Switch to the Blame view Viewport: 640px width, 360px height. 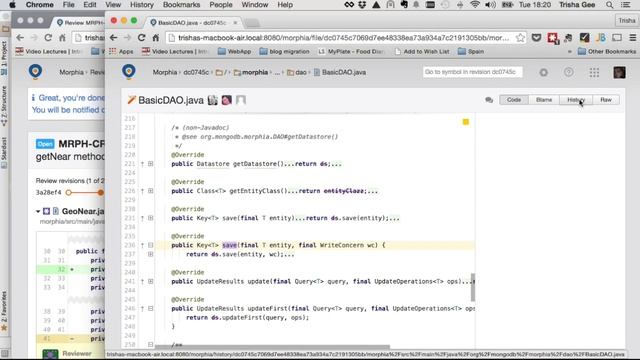point(544,100)
